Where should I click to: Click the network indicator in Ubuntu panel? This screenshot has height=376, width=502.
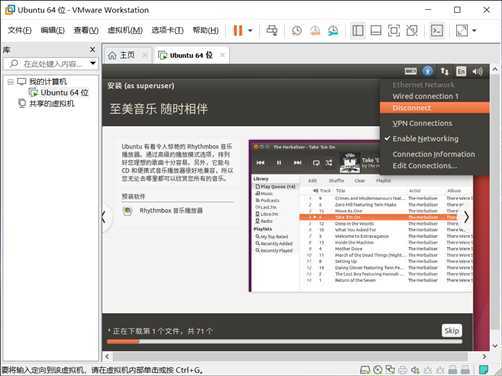click(444, 71)
